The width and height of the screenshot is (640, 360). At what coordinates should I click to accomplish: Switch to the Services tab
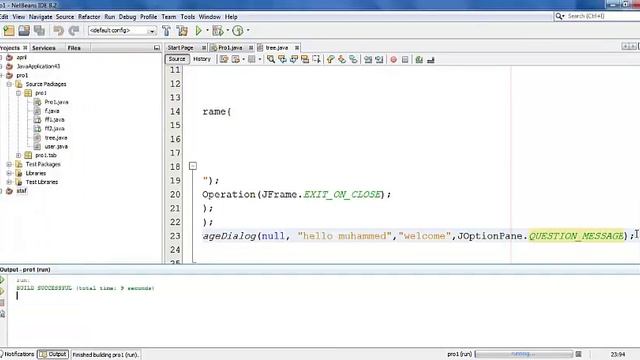click(44, 48)
